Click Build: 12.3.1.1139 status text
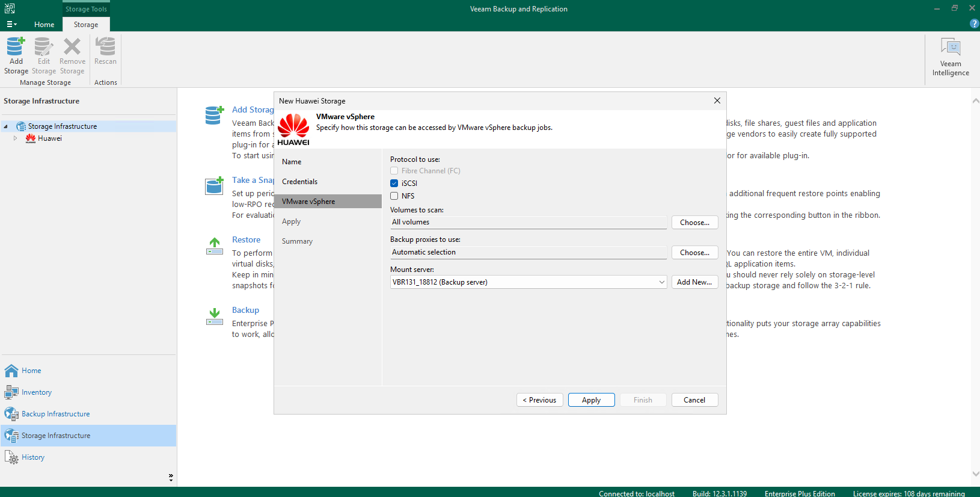The width and height of the screenshot is (980, 497). point(720,493)
